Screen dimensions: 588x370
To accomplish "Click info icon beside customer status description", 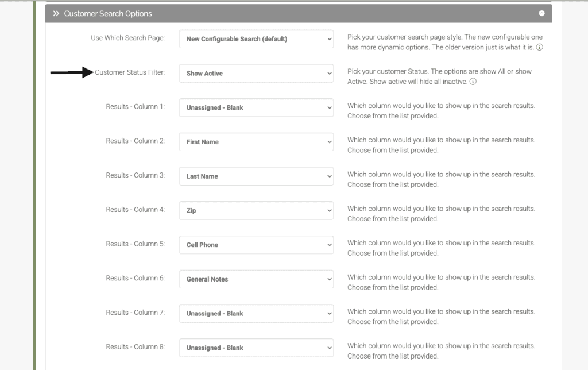I will coord(473,82).
